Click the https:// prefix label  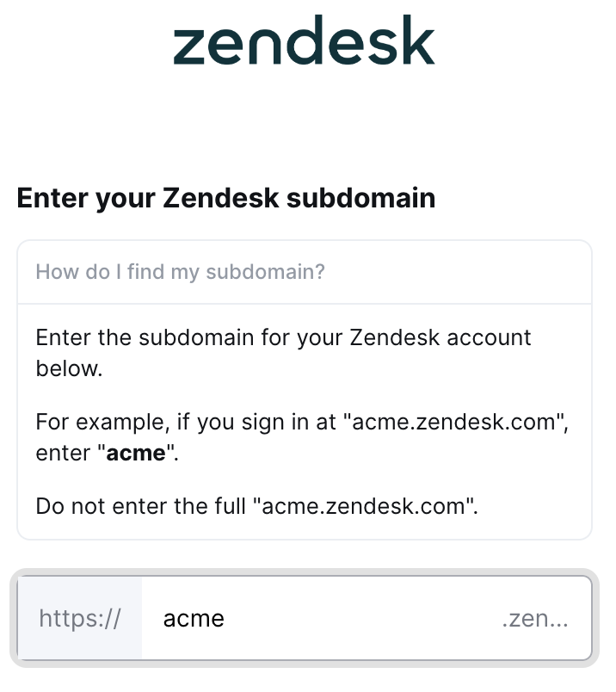pyautogui.click(x=80, y=618)
